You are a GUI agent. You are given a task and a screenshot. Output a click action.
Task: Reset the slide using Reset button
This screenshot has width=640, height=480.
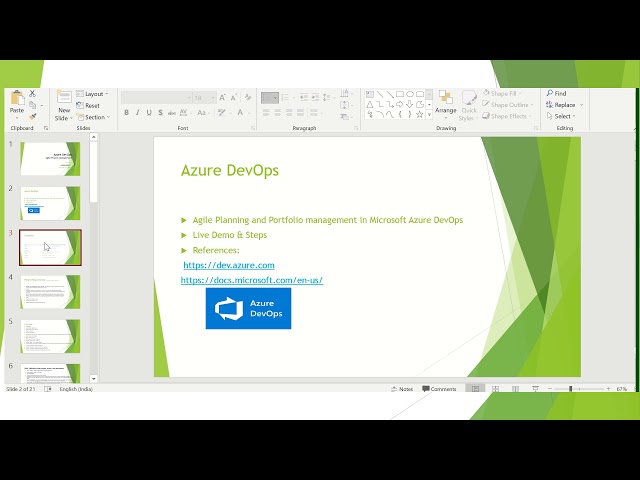(88, 105)
